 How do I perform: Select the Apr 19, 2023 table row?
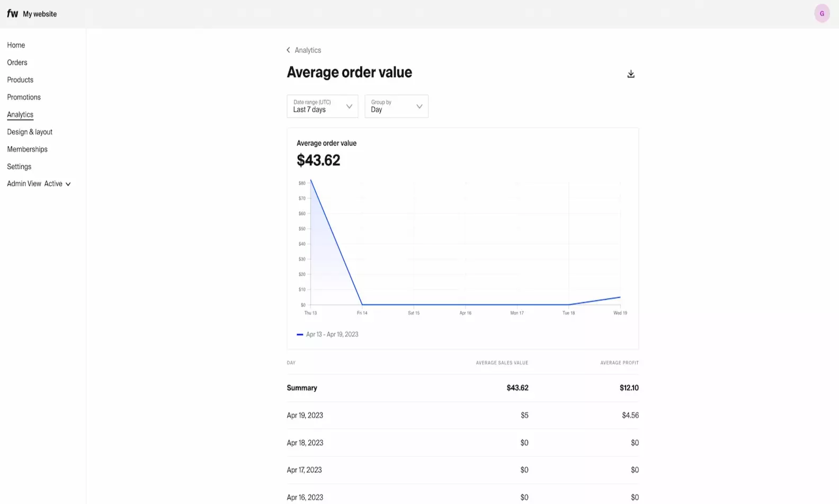pos(462,416)
